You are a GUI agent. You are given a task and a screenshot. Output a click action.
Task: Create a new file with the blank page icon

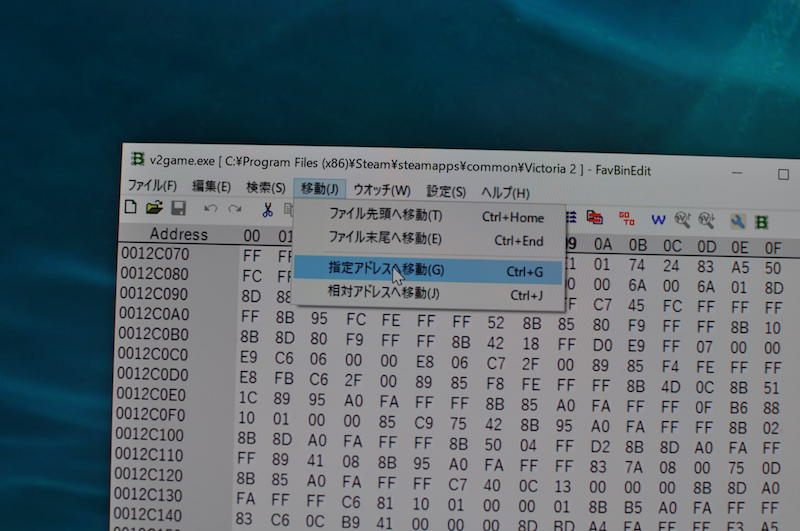click(x=131, y=207)
